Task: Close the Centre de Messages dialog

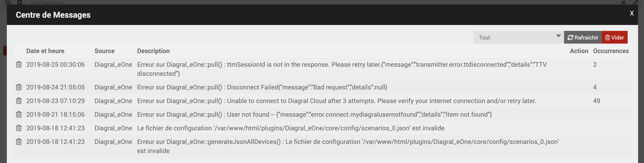Action: click(632, 13)
